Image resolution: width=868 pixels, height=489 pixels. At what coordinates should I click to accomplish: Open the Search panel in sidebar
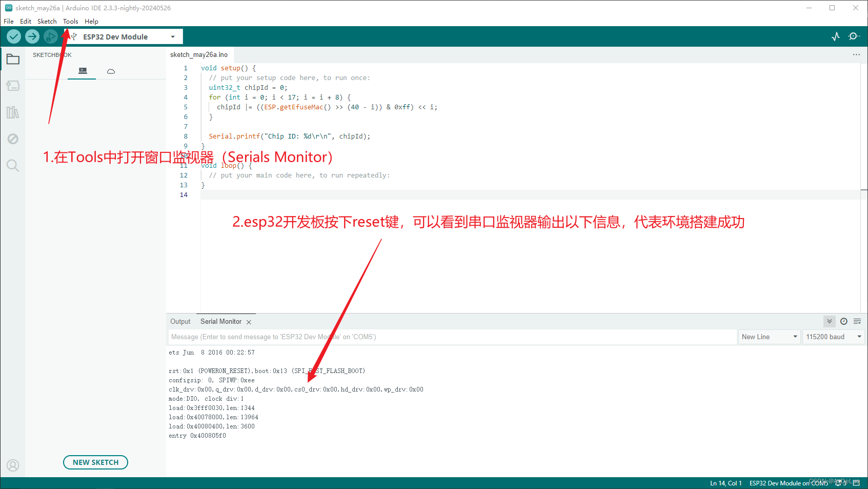[x=13, y=165]
